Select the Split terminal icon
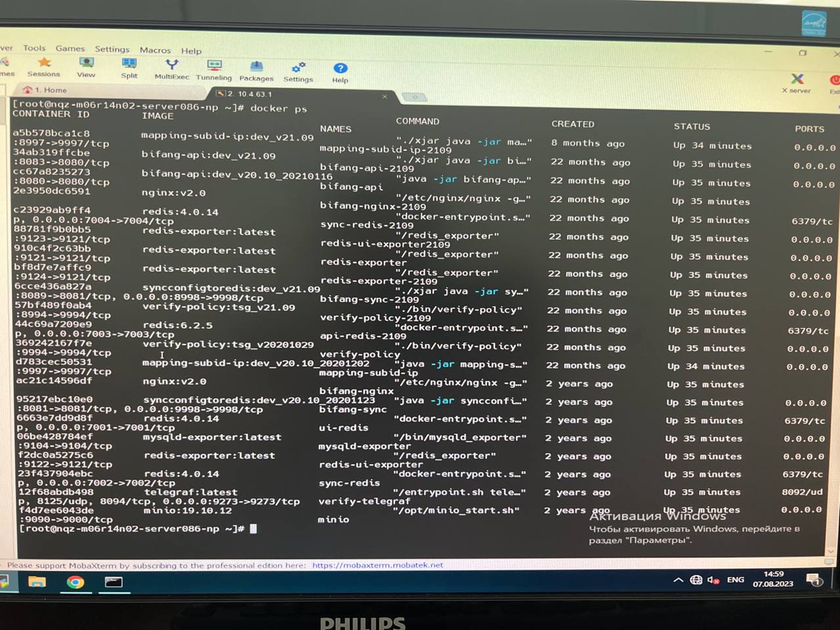The height and width of the screenshot is (630, 840). pyautogui.click(x=129, y=69)
